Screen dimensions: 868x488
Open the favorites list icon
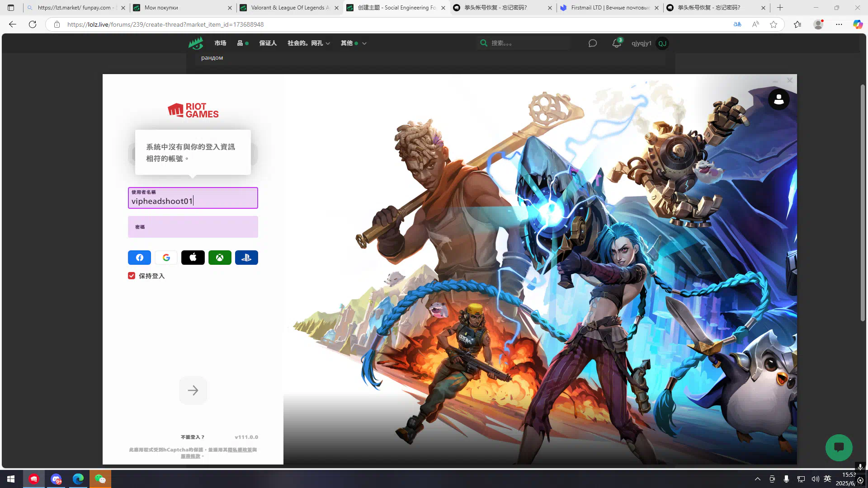(797, 24)
